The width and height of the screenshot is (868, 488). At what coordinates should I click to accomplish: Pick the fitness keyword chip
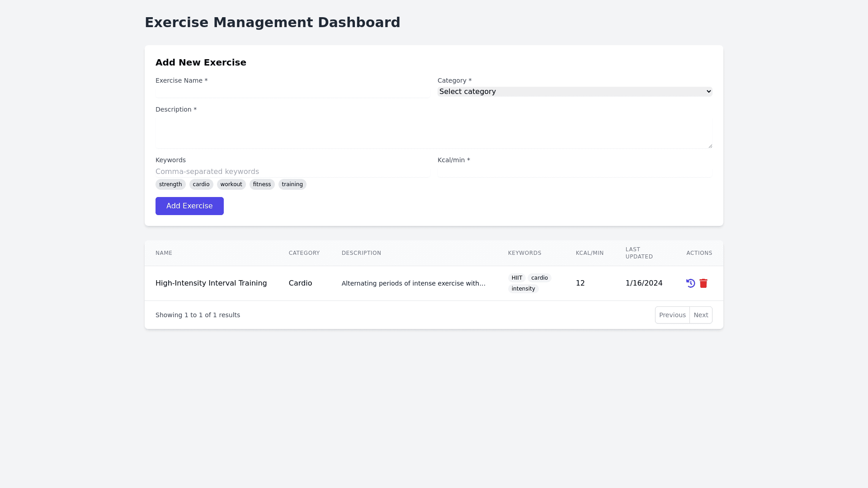262,184
